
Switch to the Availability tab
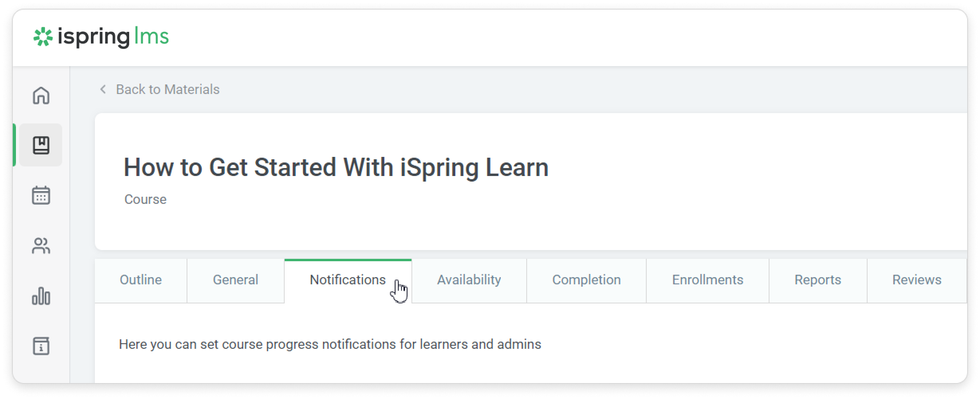469,280
